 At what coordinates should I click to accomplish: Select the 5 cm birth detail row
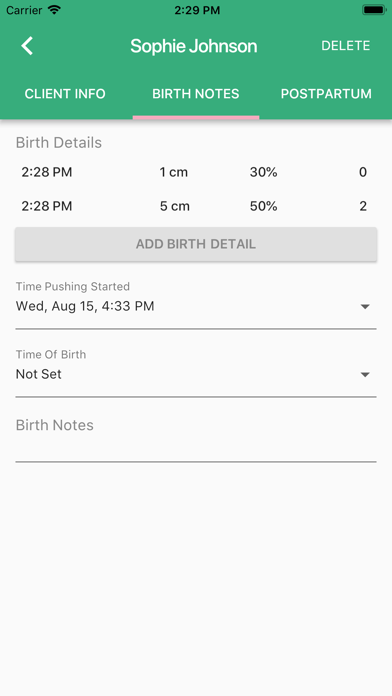click(x=196, y=206)
